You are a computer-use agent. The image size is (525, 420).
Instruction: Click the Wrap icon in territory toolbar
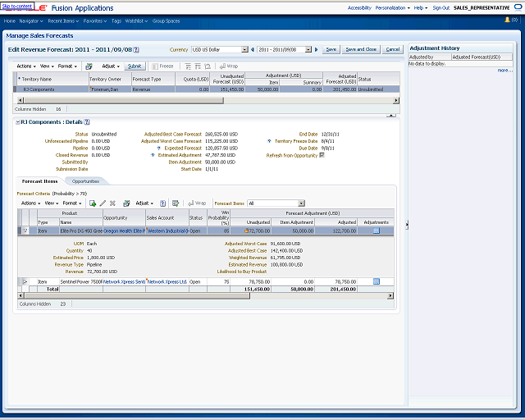pos(222,66)
